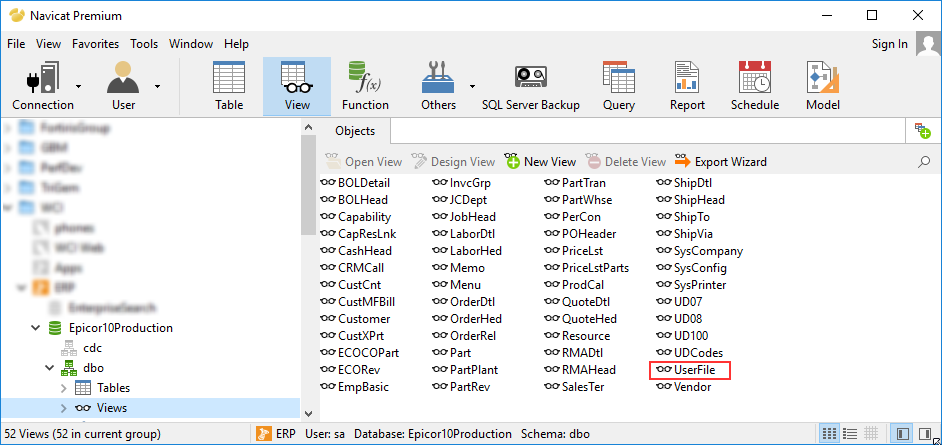The image size is (942, 445).
Task: Expand the Views tree node
Action: pyautogui.click(x=64, y=408)
